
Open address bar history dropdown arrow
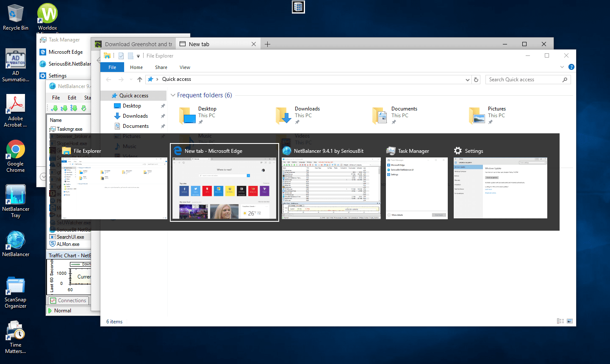(x=468, y=80)
